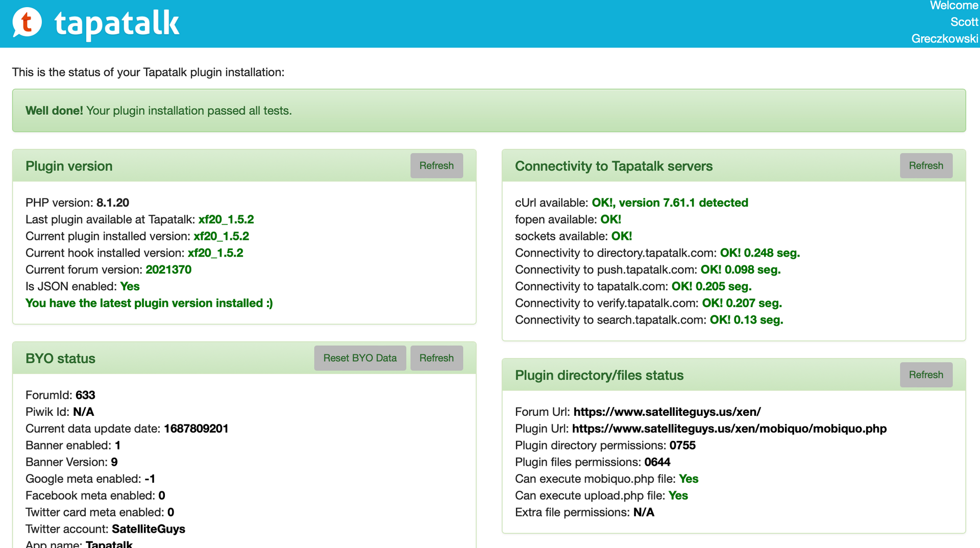The width and height of the screenshot is (980, 548).
Task: Click the Extra file permissions N/A line
Action: tap(584, 512)
